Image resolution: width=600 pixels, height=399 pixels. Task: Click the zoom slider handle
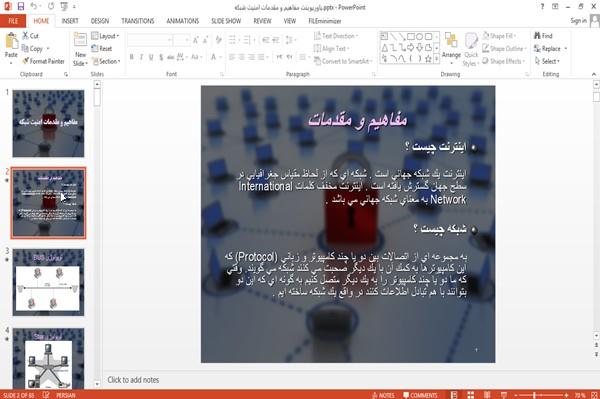(x=535, y=395)
